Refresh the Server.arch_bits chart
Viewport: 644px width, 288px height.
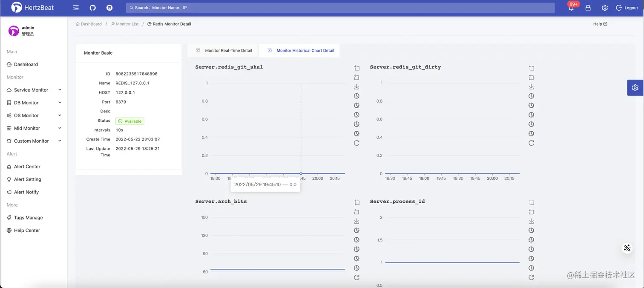point(357,277)
